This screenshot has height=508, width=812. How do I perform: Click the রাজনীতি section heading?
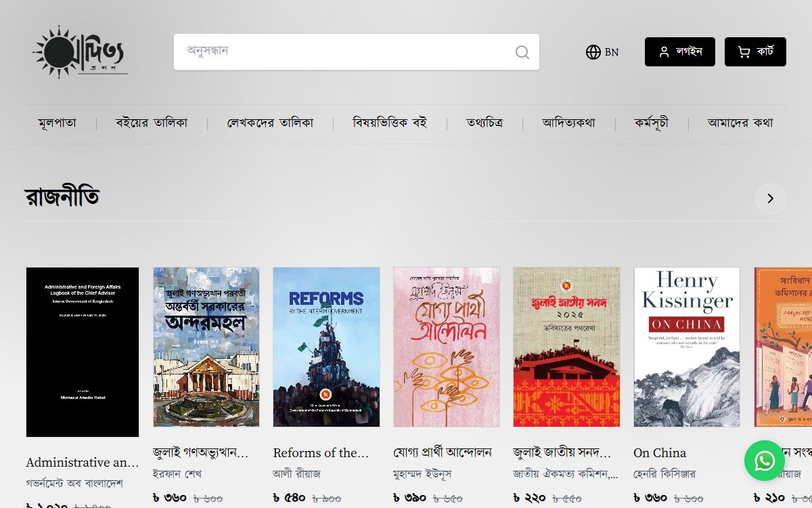point(62,198)
